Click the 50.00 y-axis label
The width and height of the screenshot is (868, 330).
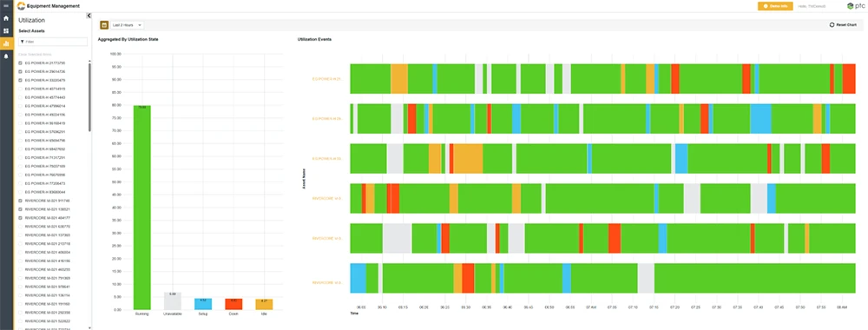click(117, 182)
